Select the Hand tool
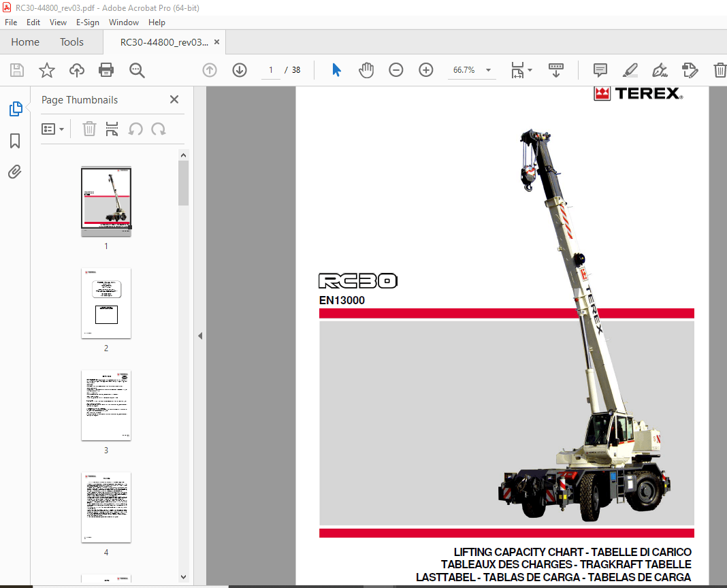The height and width of the screenshot is (588, 727). click(366, 70)
